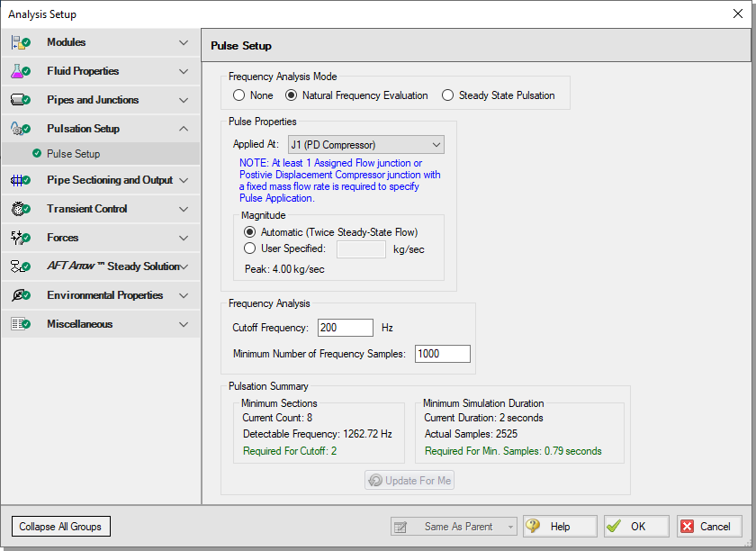Image resolution: width=756 pixels, height=551 pixels.
Task: Click the Pipe Sectioning and Output icon
Action: [x=20, y=180]
